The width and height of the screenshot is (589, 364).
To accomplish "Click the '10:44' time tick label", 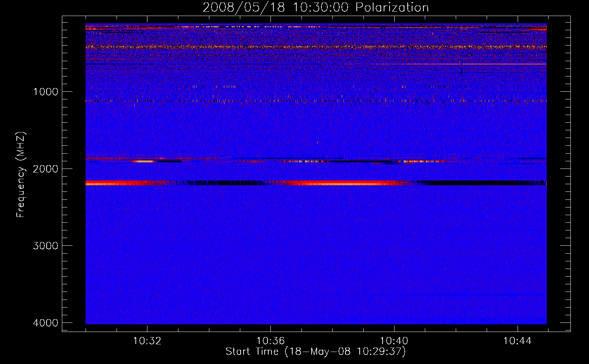I will click(x=517, y=341).
